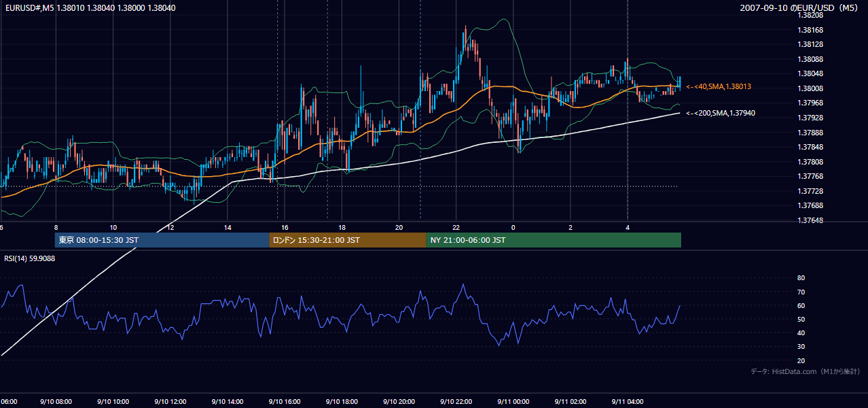This screenshot has width=868, height=408.
Task: Click price level 1.37648 on the price axis
Action: click(x=810, y=220)
